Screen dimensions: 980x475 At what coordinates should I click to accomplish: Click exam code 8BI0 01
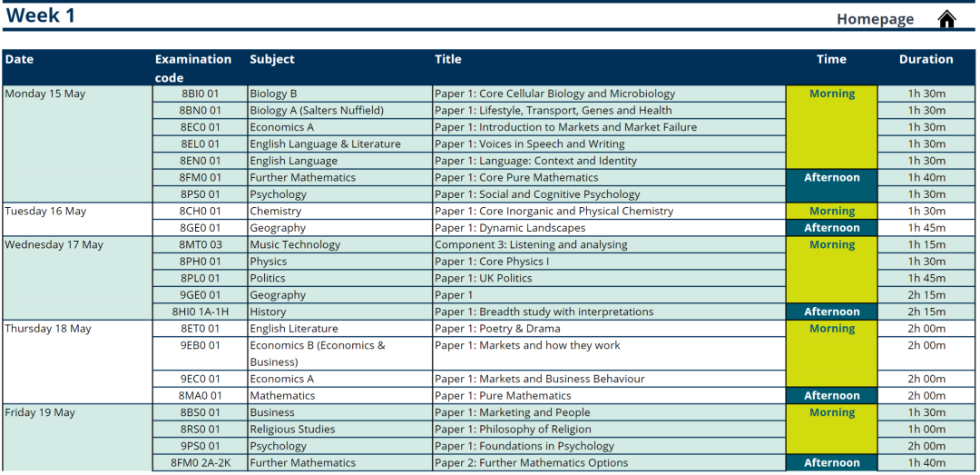(x=200, y=94)
